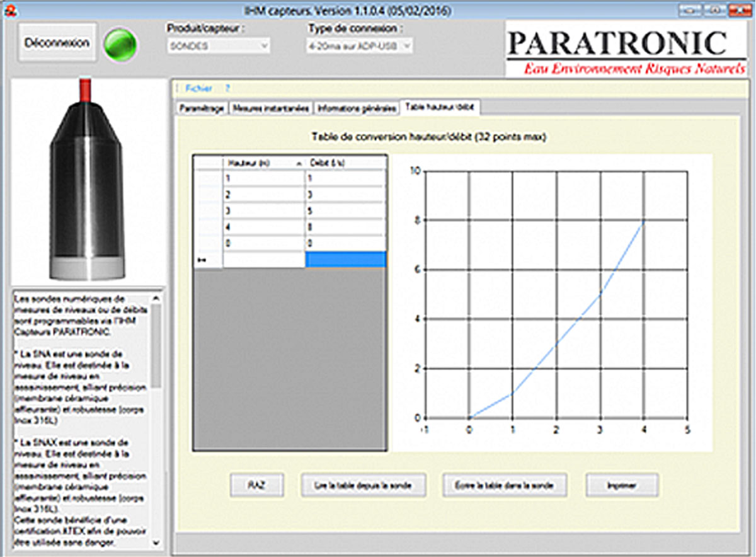Switch to the Mesures instantanées tab
The width and height of the screenshot is (756, 557).
point(270,108)
